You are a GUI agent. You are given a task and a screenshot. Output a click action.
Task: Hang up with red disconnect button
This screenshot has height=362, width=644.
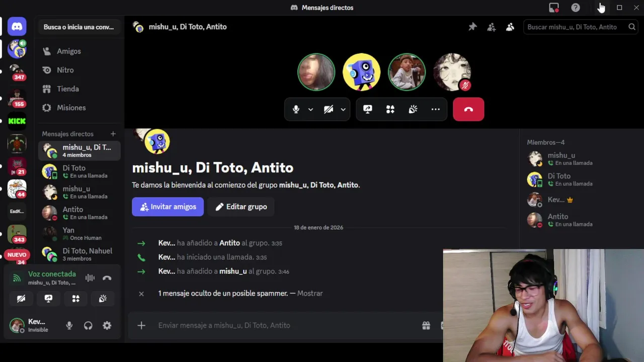[468, 109]
